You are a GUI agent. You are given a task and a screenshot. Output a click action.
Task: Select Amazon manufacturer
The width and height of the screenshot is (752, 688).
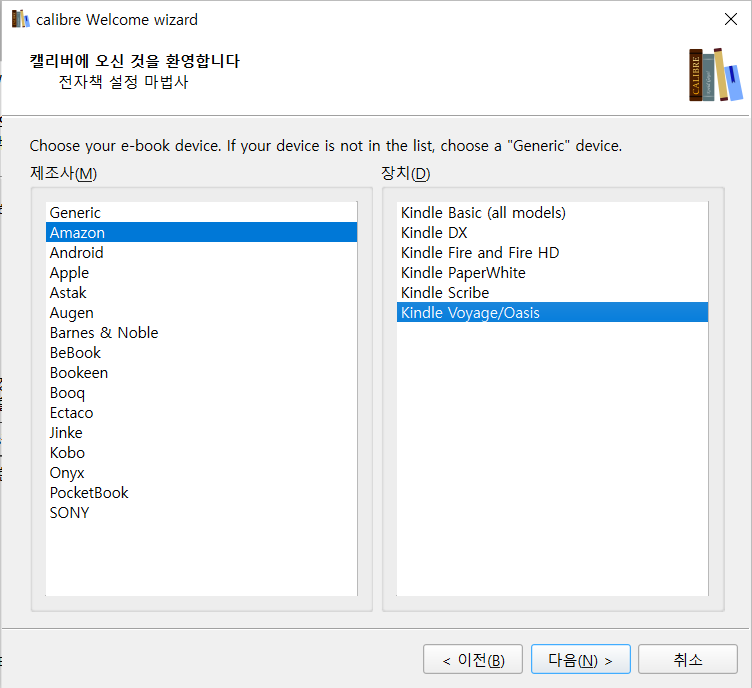click(x=201, y=232)
